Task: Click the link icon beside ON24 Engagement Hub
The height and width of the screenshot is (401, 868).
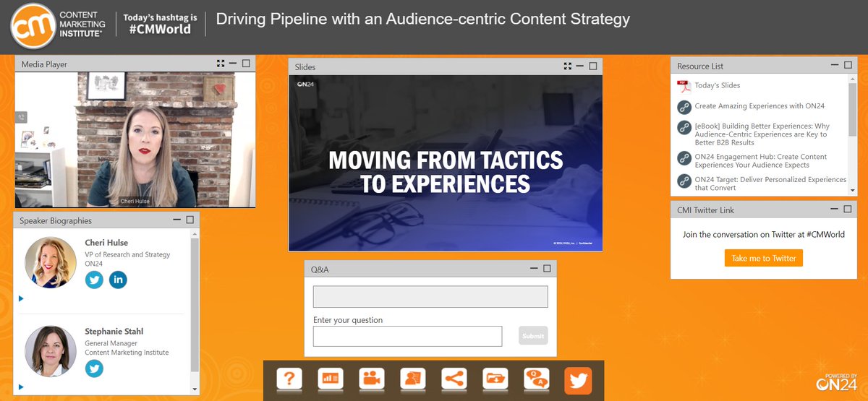Action: (x=684, y=158)
